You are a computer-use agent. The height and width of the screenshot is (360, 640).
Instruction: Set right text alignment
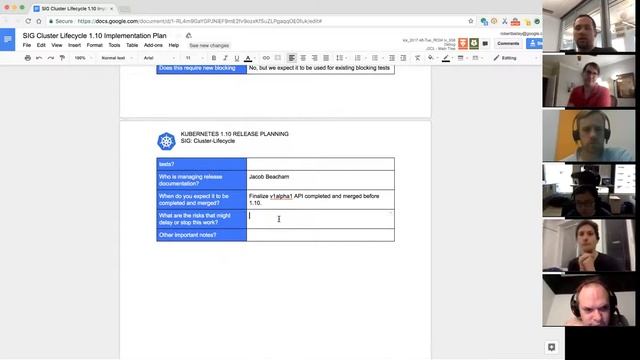coord(314,58)
